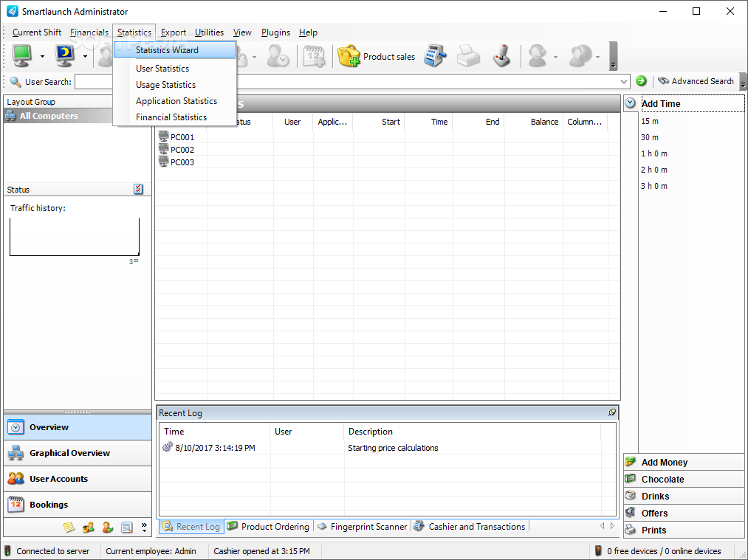Image resolution: width=748 pixels, height=560 pixels.
Task: Click the moon sleep-mode computer icon
Action: point(64,56)
